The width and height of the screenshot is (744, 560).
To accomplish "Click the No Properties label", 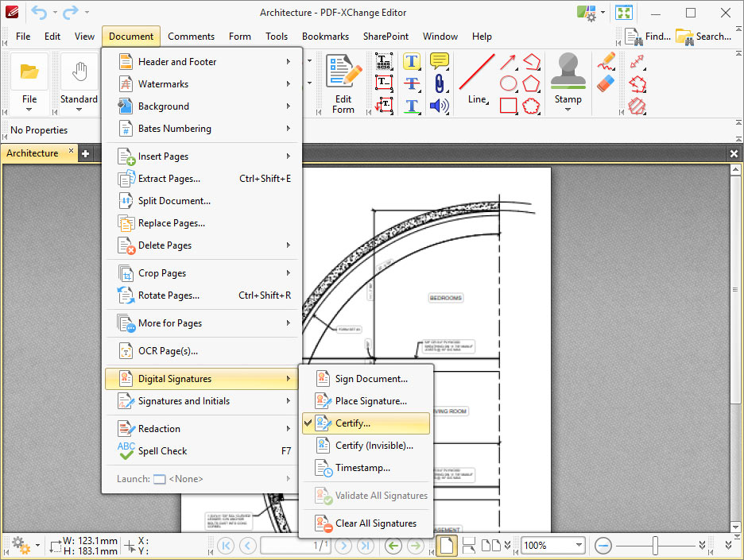I will 39,130.
